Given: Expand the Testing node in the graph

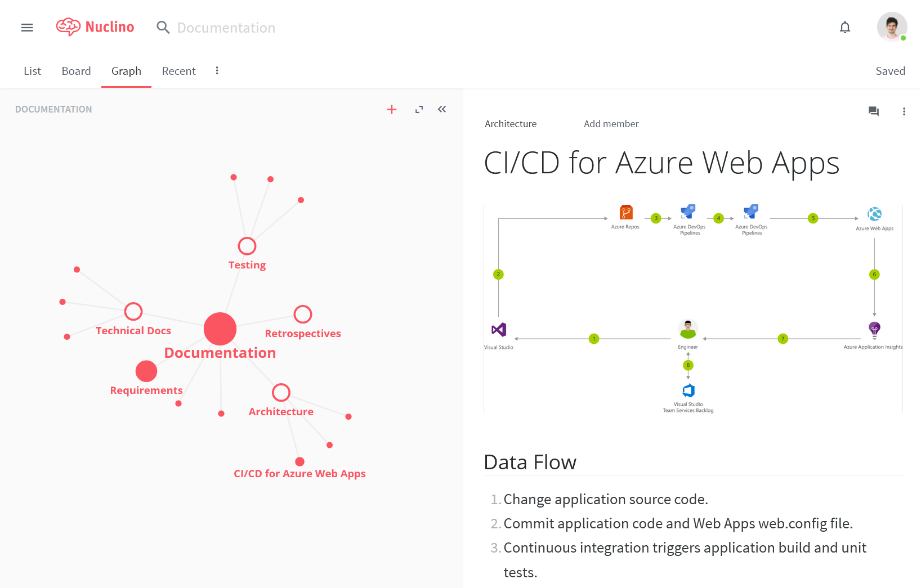Looking at the screenshot, I should [247, 246].
